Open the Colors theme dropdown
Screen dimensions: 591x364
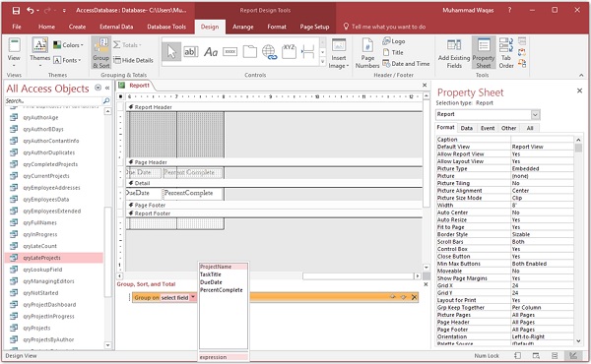[x=68, y=45]
